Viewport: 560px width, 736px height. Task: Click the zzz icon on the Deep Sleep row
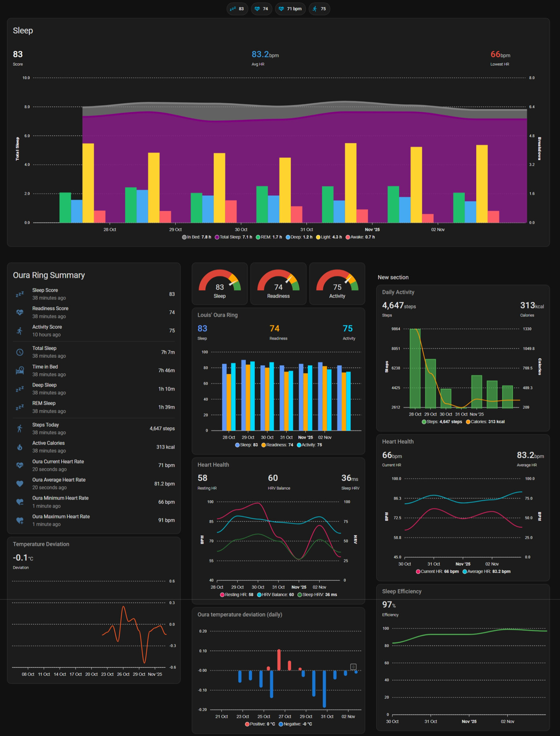pos(20,389)
